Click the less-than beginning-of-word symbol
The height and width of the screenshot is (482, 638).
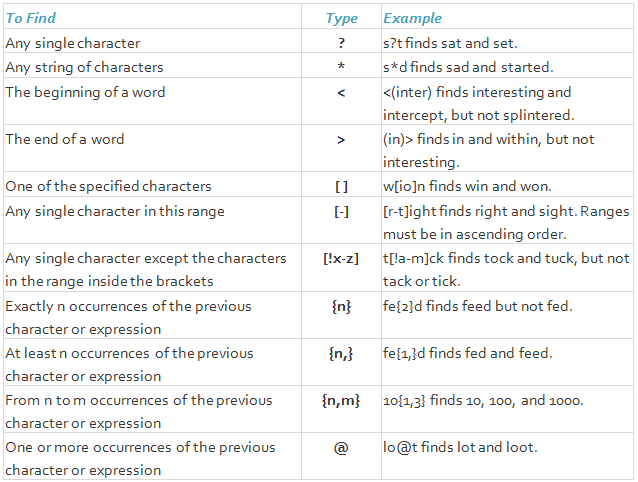[341, 93]
